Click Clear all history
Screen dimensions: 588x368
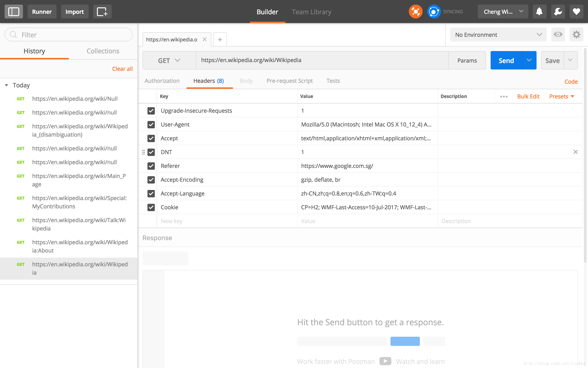(122, 69)
